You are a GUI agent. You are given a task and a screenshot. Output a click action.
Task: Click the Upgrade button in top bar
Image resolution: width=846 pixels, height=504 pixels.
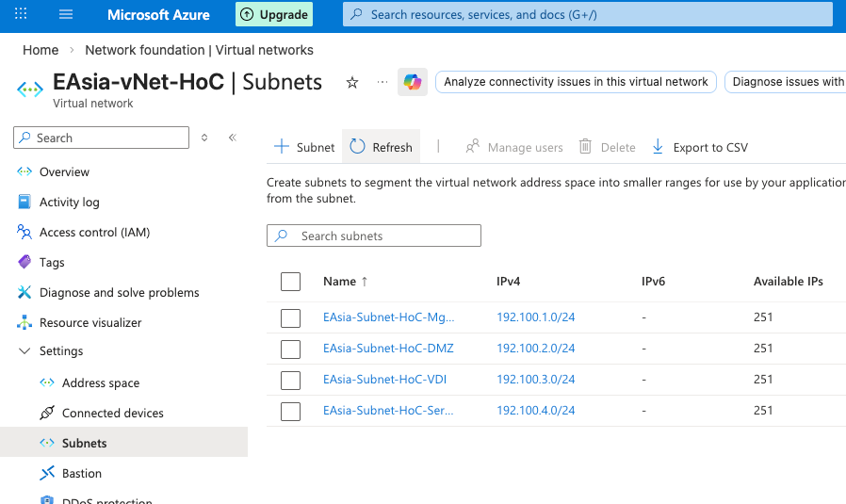[x=274, y=15]
